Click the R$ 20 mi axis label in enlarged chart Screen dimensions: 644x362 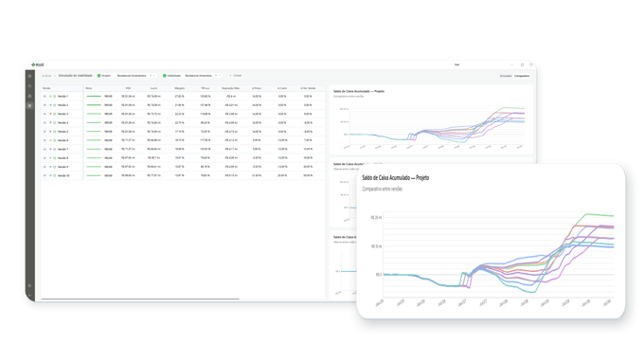(376, 218)
